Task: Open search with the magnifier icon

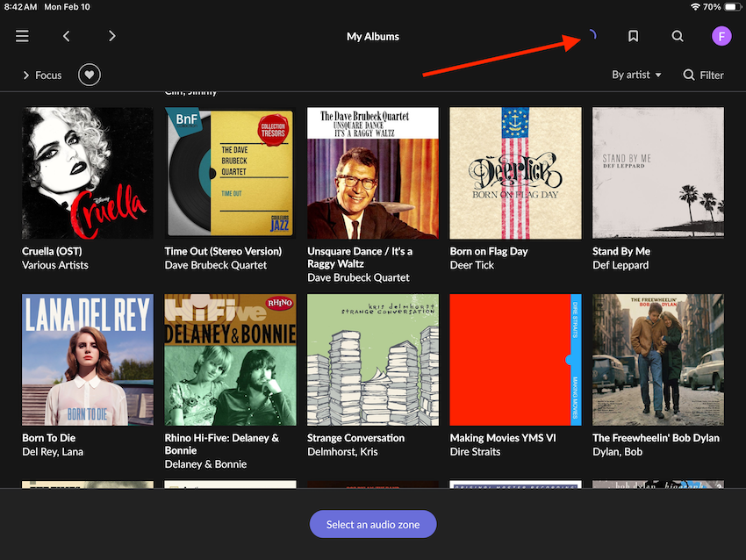Action: click(x=678, y=36)
